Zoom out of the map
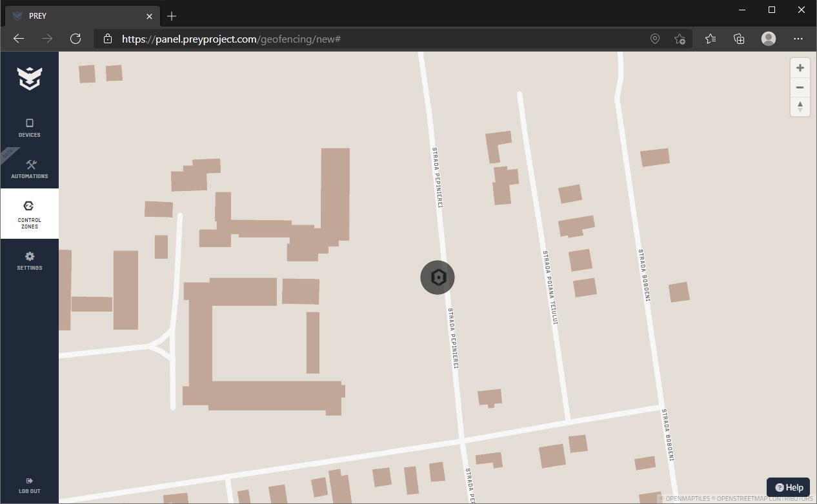The image size is (817, 504). pos(800,87)
